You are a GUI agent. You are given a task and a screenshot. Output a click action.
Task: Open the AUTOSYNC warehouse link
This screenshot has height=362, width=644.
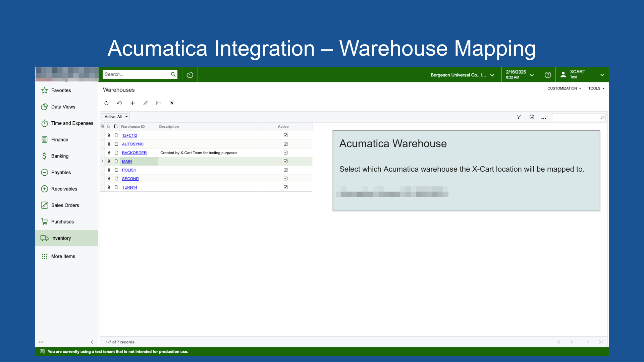tap(132, 144)
